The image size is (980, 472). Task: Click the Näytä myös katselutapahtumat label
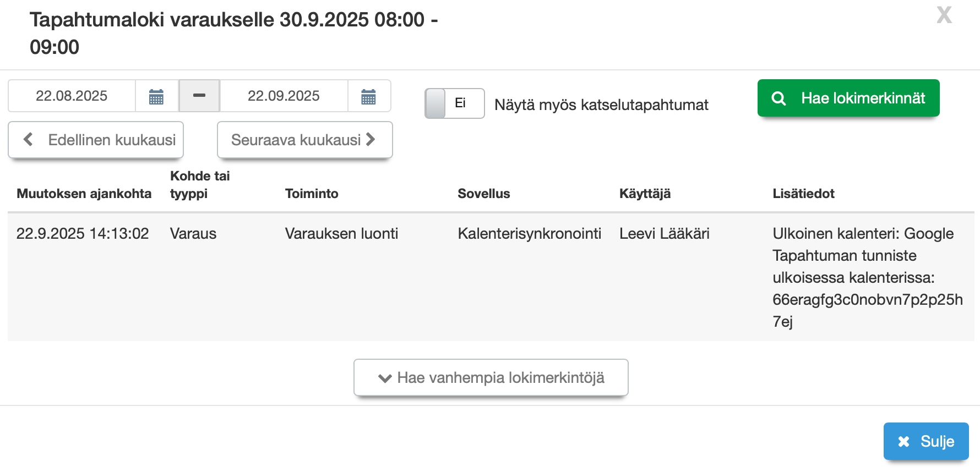click(x=601, y=105)
